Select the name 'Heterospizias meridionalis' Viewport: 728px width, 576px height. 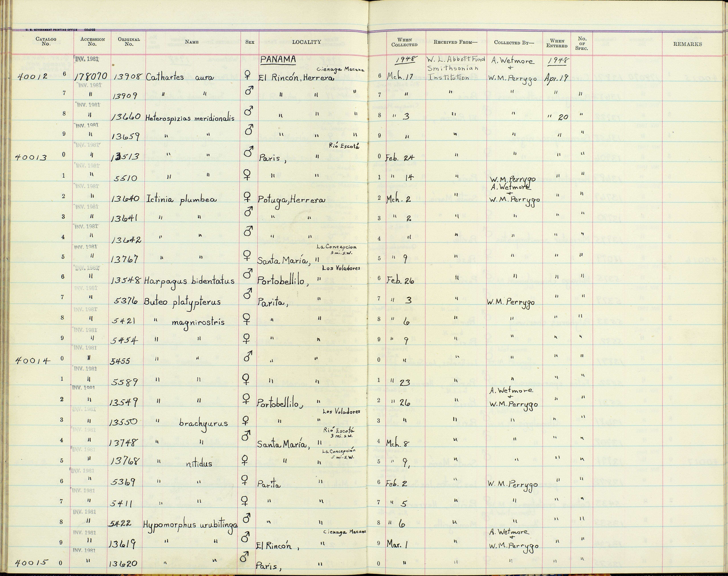tap(190, 119)
